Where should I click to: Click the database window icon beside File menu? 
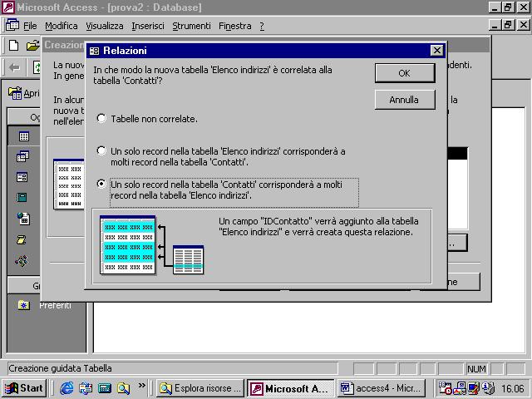click(x=12, y=26)
